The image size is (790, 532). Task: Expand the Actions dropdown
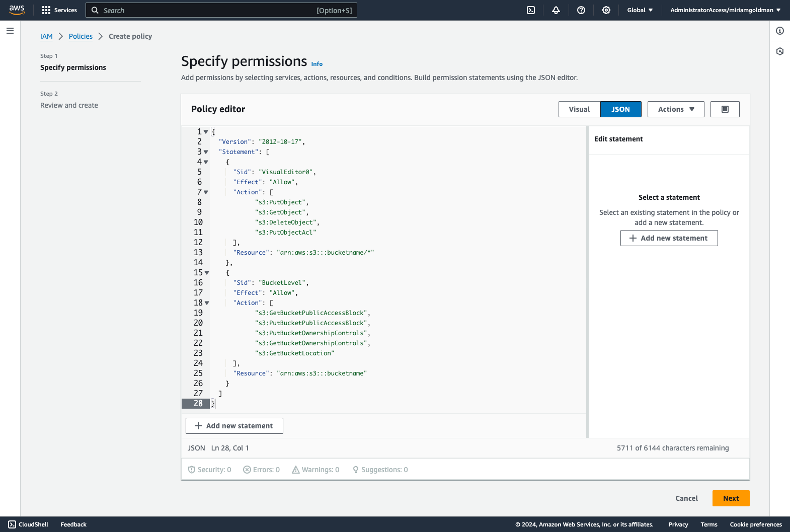tap(675, 109)
